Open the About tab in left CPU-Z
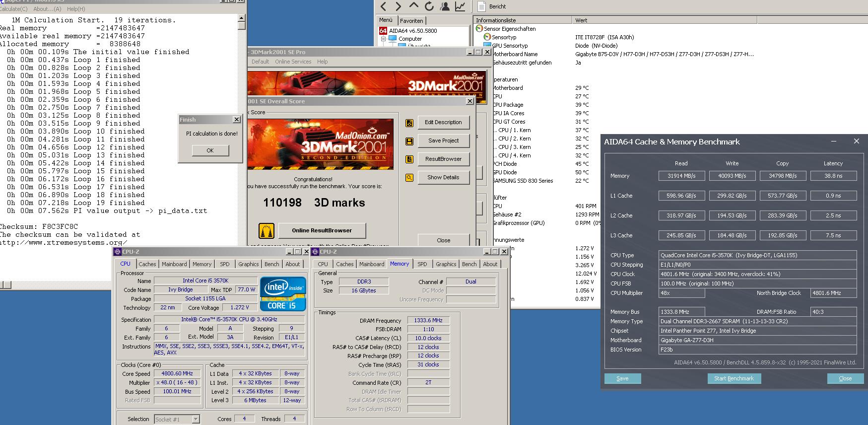Screen dimensions: 868x425 (293, 264)
